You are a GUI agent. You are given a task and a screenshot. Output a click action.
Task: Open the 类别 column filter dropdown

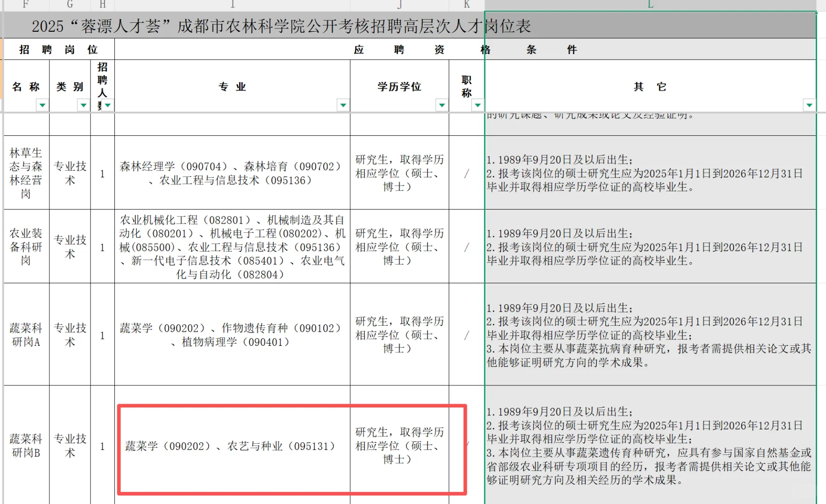[x=84, y=105]
